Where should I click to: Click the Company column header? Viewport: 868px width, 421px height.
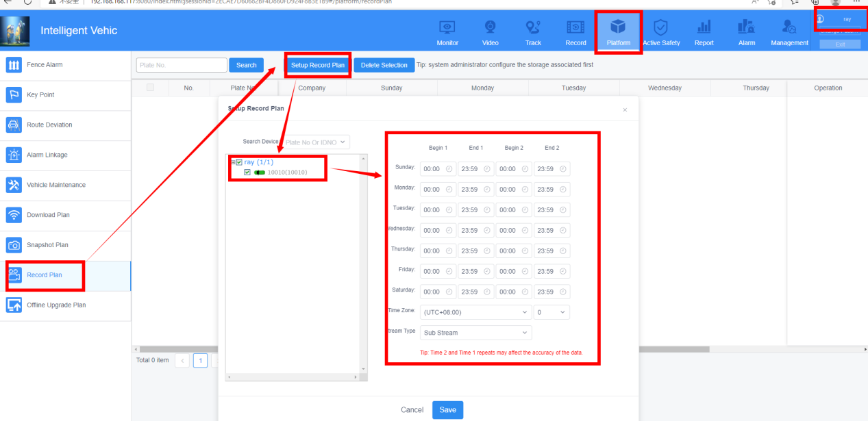coord(312,88)
